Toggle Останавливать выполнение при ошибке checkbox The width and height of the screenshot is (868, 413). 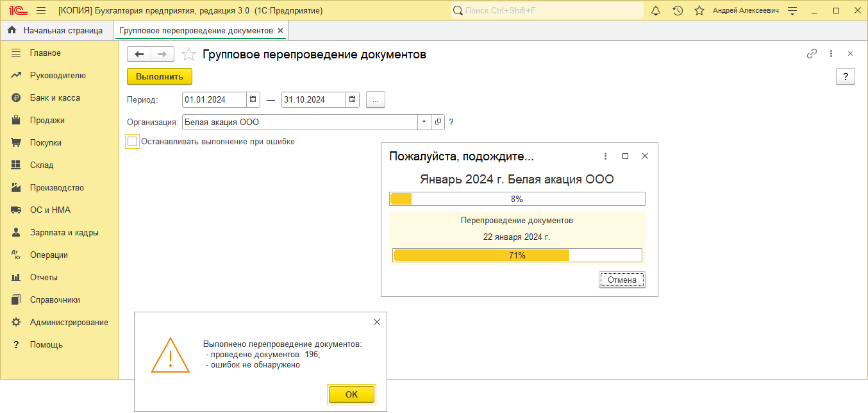(x=133, y=142)
